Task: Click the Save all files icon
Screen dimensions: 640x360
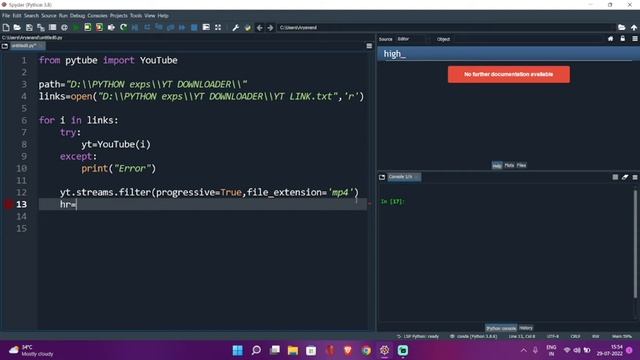Action: coord(41,27)
